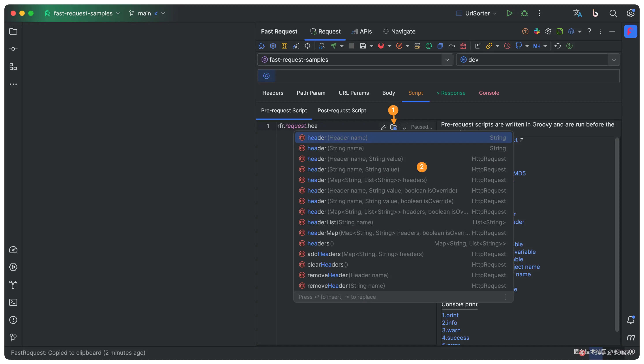
Task: Open the '2.info' console print link
Action: (449, 323)
